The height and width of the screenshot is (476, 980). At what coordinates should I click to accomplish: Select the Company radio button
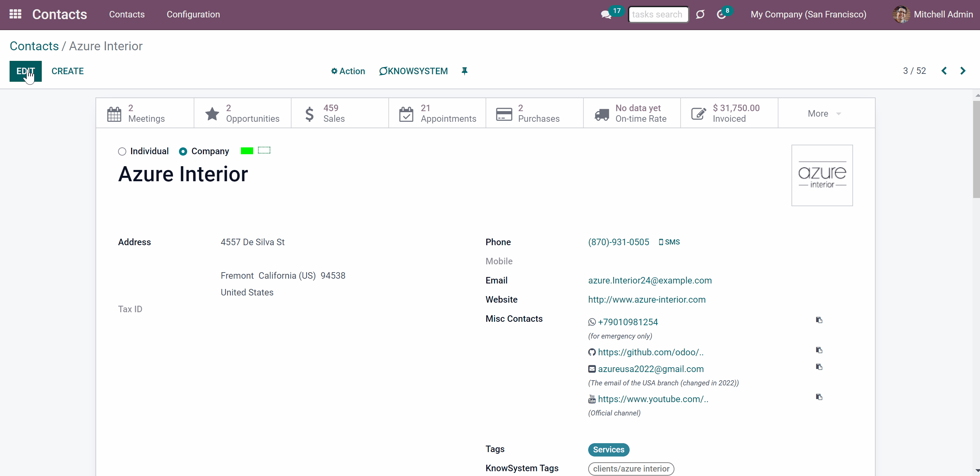pos(183,152)
